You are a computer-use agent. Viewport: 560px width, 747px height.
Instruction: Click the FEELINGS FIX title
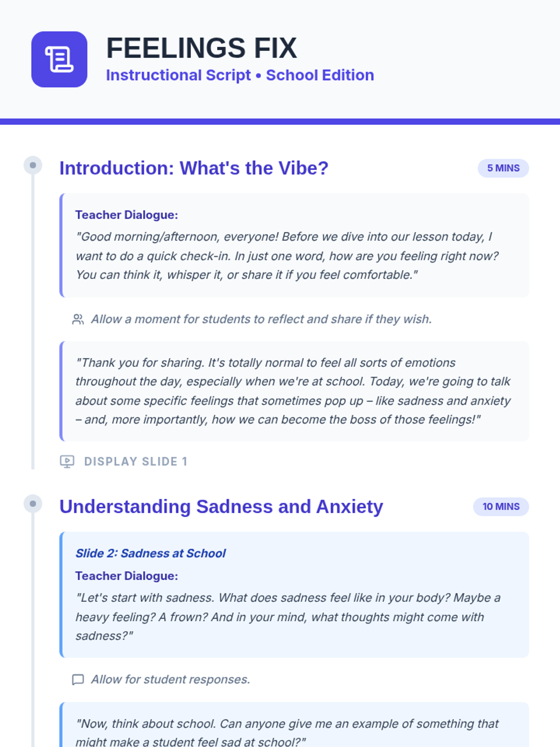(202, 48)
